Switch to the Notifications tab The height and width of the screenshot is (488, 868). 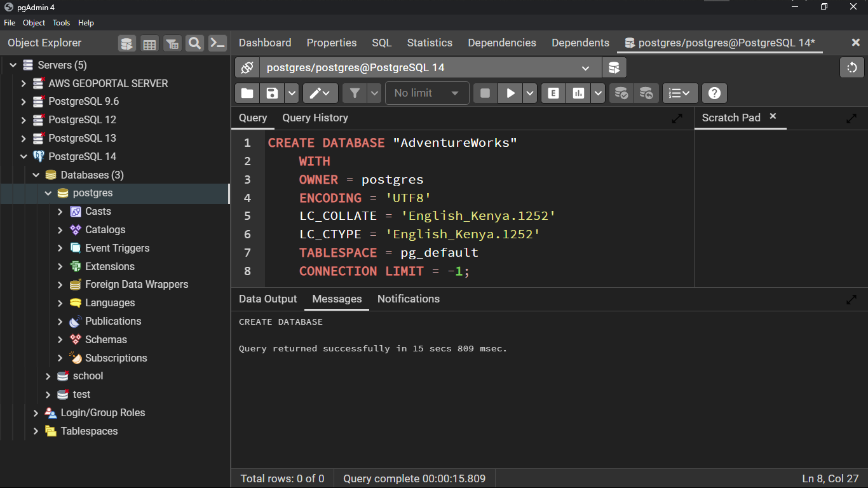tap(409, 299)
